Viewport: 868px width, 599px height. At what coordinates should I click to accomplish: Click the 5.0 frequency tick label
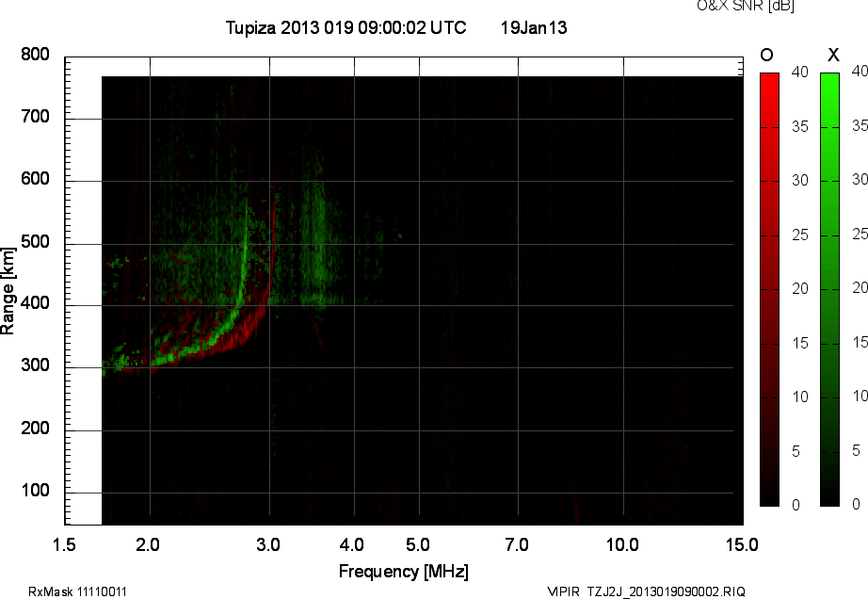coord(418,544)
